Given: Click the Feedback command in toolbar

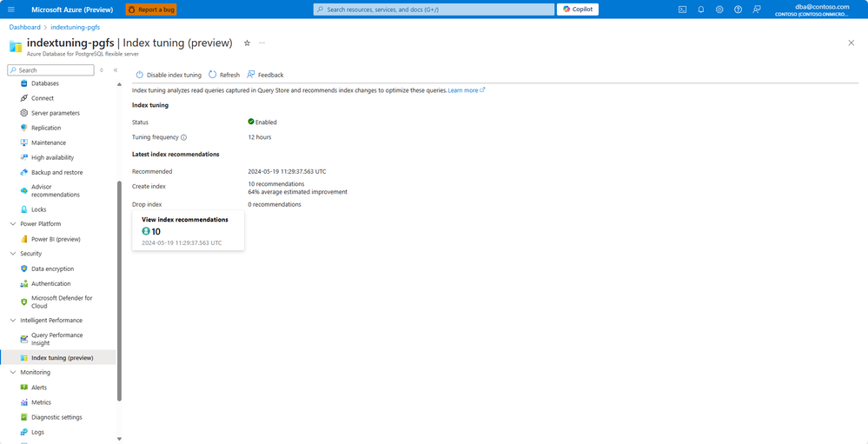Looking at the screenshot, I should click(265, 75).
